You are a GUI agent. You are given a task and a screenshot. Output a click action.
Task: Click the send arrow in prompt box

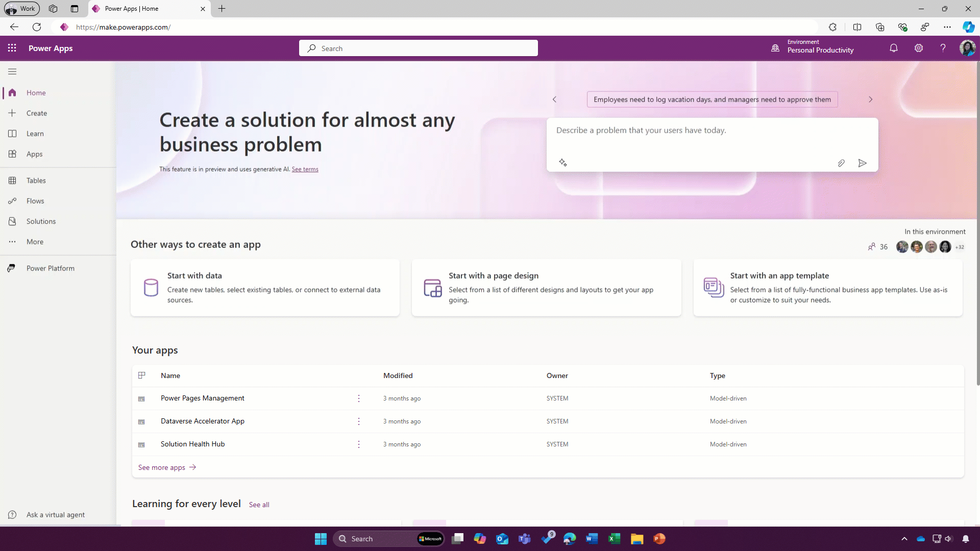tap(862, 163)
